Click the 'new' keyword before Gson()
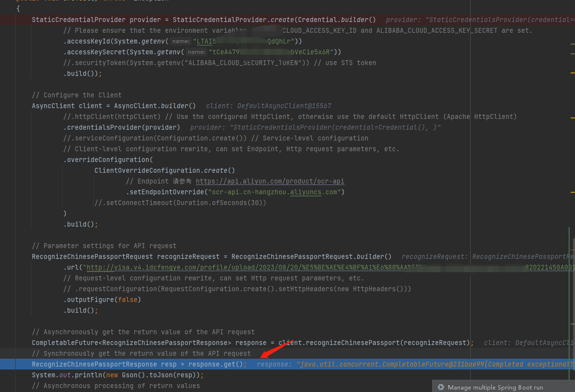This screenshot has height=392, width=575. (x=112, y=375)
